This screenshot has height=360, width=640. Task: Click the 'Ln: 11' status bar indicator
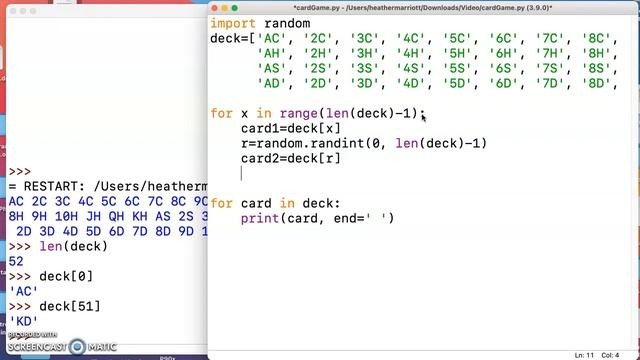click(x=584, y=356)
